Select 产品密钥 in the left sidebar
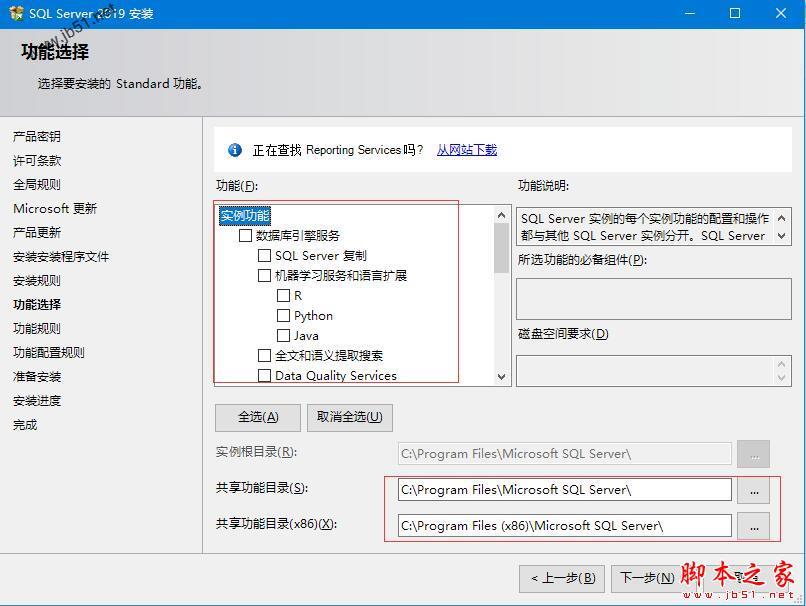The width and height of the screenshot is (806, 606). point(39,134)
